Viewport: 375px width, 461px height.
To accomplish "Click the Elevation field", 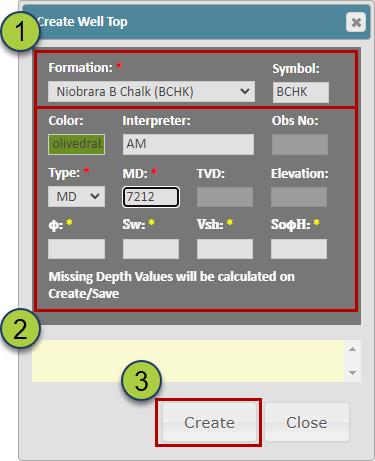I will 299,197.
